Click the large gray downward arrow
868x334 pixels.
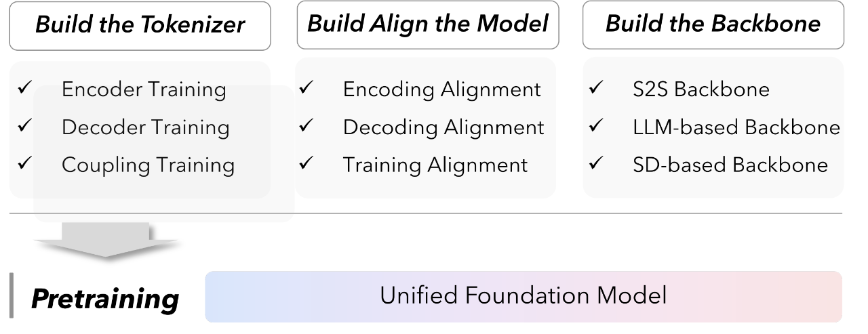pyautogui.click(x=105, y=241)
